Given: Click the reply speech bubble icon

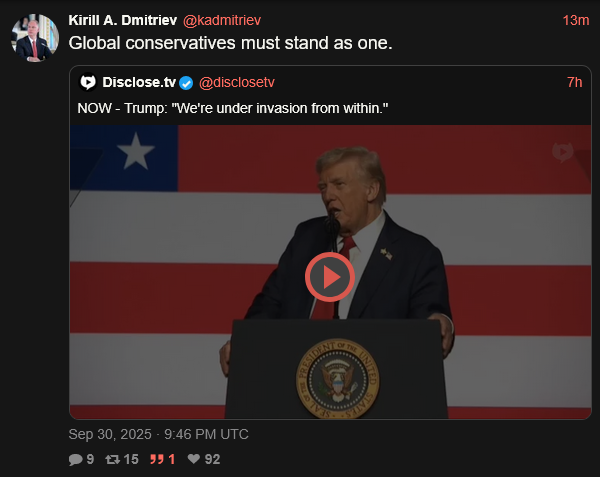Looking at the screenshot, I should click(x=76, y=459).
